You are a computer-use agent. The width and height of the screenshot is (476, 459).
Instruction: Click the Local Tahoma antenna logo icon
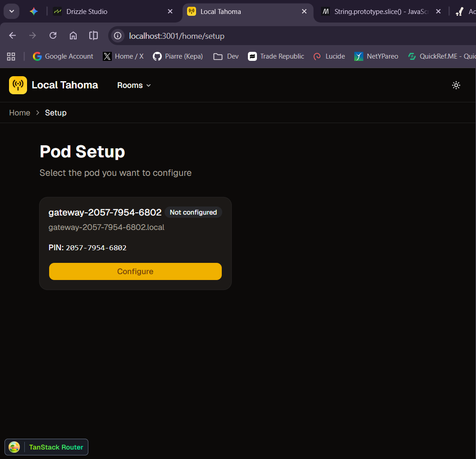pos(18,85)
